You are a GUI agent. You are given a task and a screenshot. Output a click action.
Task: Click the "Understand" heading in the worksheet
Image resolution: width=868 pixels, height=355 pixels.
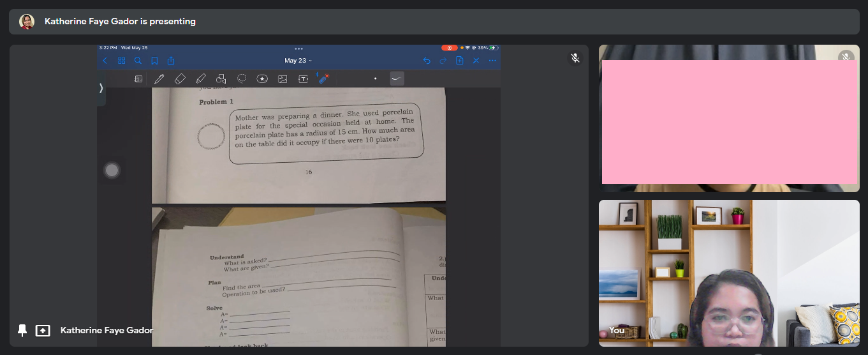(x=227, y=257)
